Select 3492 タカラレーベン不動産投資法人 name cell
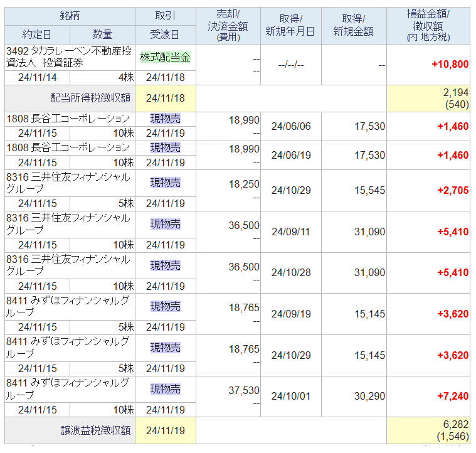This screenshot has width=476, height=453. coord(70,57)
